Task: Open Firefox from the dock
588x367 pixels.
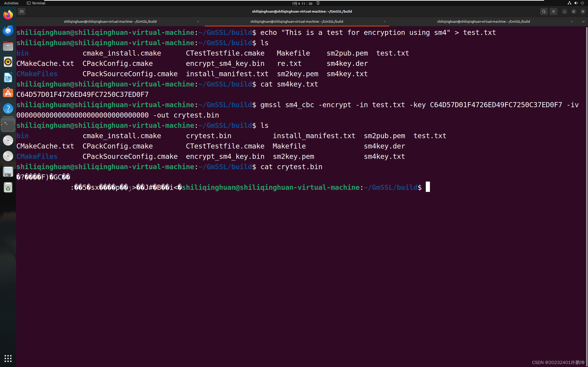Action: click(8, 15)
